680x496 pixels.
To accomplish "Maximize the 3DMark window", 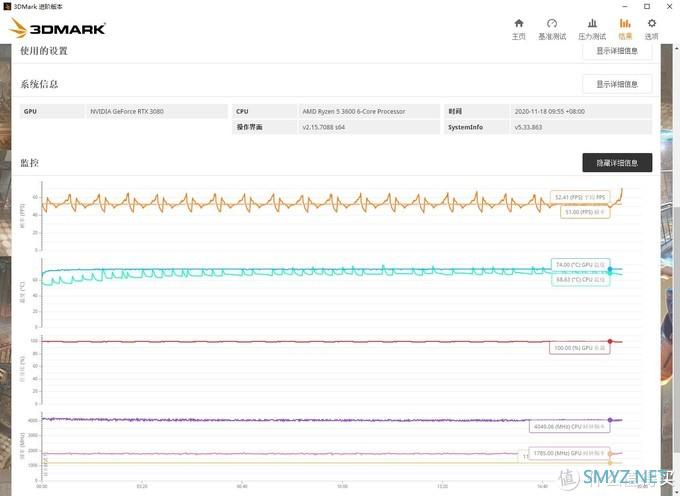I will (647, 7).
